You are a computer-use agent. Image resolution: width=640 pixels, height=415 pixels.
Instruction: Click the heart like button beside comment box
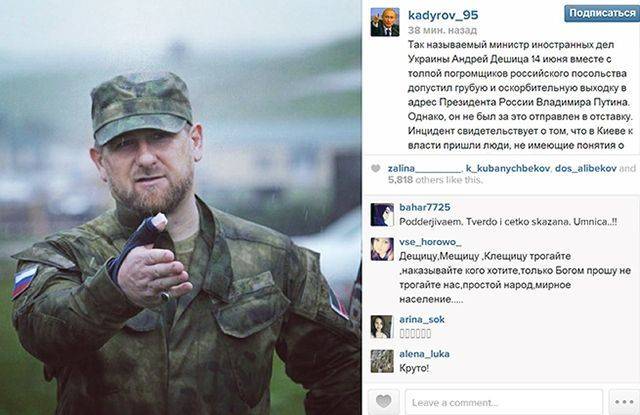383,402
